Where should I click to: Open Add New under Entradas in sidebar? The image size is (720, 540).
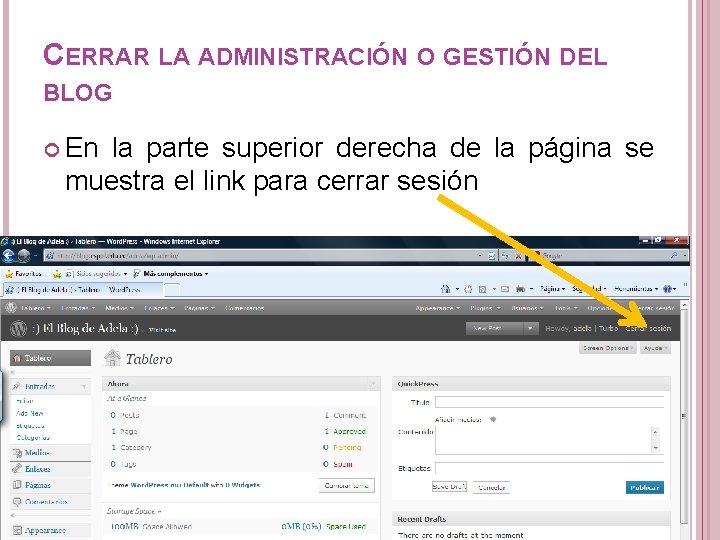[29, 413]
